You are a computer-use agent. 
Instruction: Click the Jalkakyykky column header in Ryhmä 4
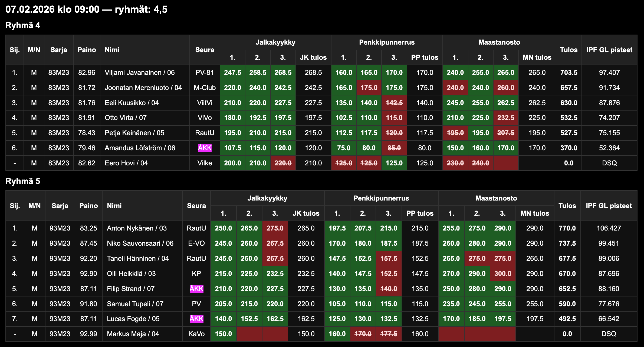pos(275,42)
